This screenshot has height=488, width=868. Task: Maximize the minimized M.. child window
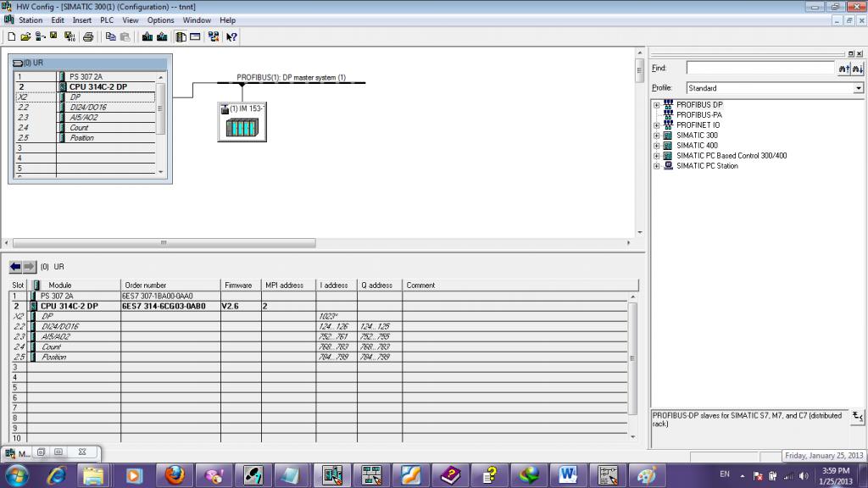58,452
